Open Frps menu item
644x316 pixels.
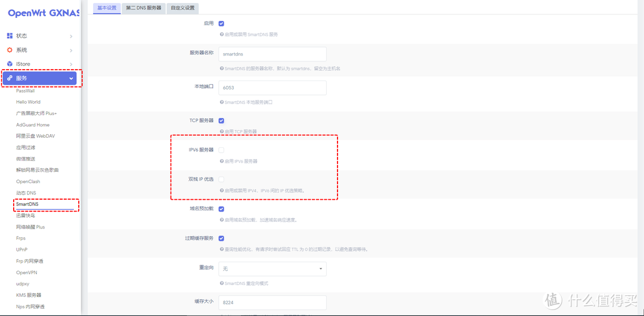click(x=21, y=238)
